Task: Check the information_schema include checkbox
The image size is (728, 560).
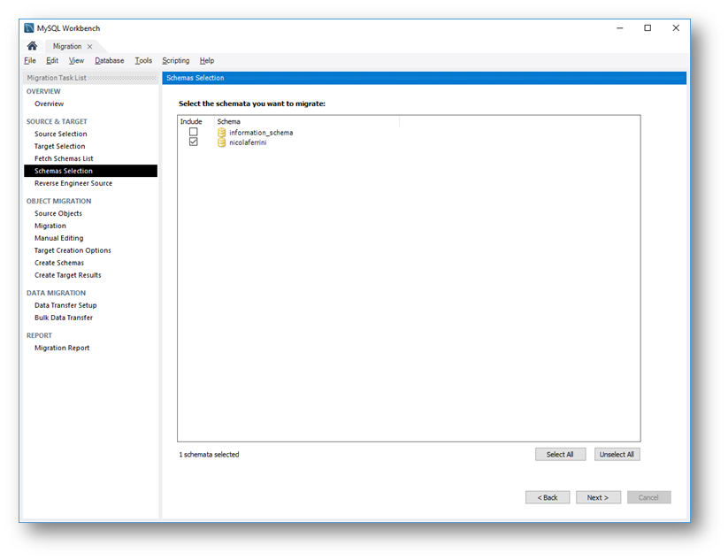Action: [x=193, y=132]
